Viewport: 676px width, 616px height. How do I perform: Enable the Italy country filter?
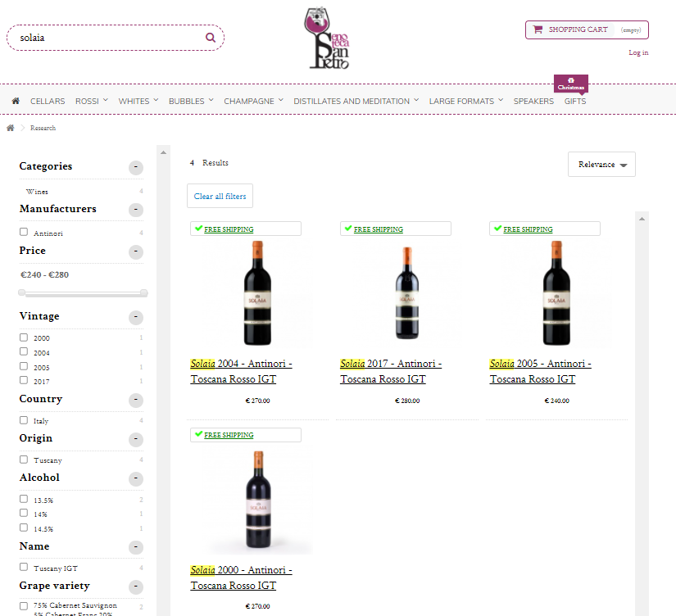point(24,420)
